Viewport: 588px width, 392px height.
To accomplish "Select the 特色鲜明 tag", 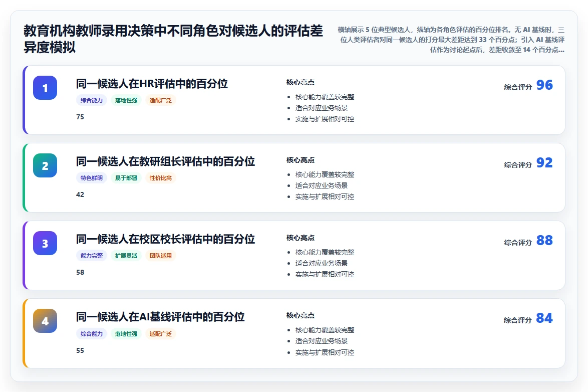I will click(92, 178).
